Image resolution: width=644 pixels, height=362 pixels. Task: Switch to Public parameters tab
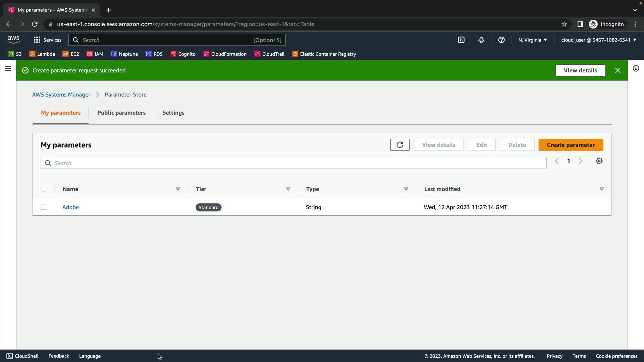(x=121, y=113)
